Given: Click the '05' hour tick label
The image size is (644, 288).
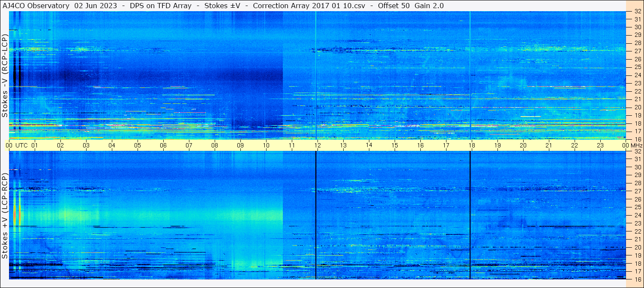Looking at the screenshot, I should (x=138, y=145).
